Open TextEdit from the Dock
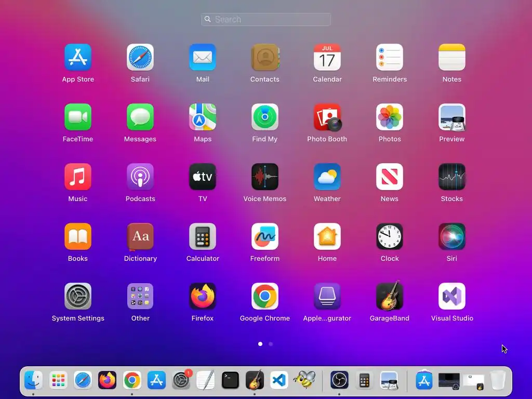 (x=206, y=380)
